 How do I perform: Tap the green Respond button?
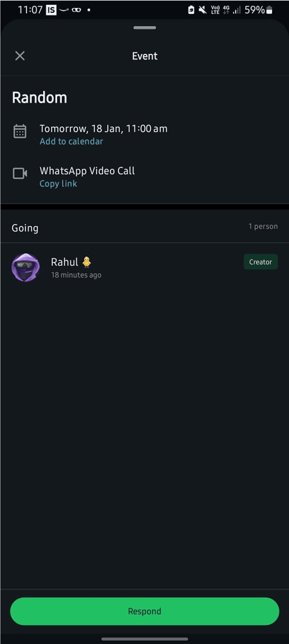pos(145,611)
